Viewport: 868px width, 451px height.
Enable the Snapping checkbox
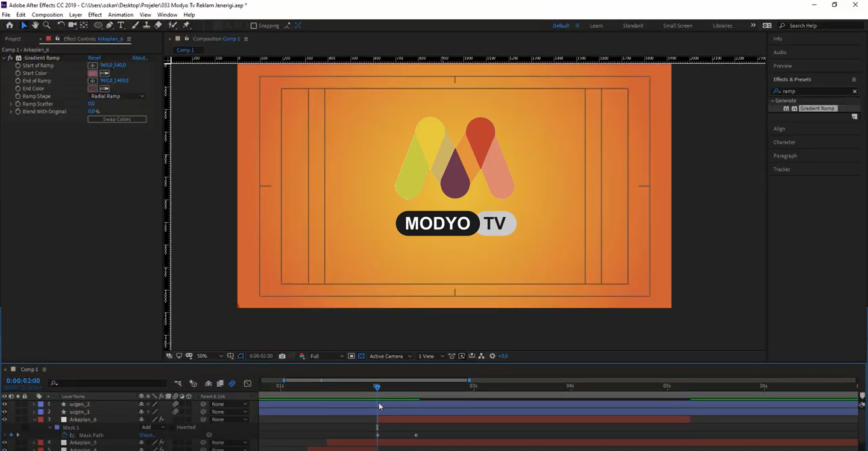click(254, 26)
